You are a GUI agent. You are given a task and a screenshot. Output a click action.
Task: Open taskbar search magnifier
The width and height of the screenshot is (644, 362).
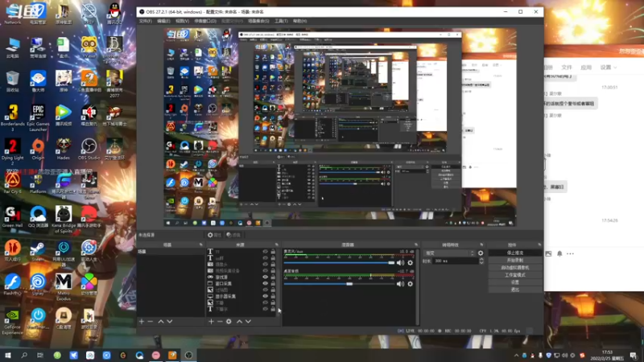coord(24,355)
